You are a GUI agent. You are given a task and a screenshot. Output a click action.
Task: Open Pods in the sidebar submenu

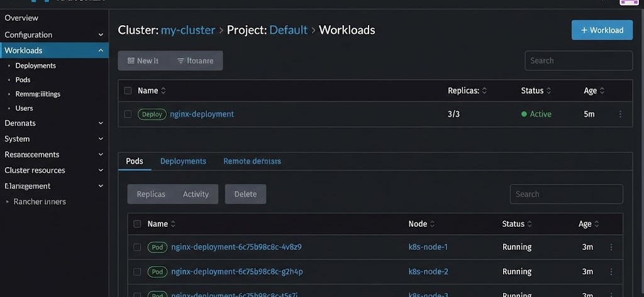tap(23, 80)
